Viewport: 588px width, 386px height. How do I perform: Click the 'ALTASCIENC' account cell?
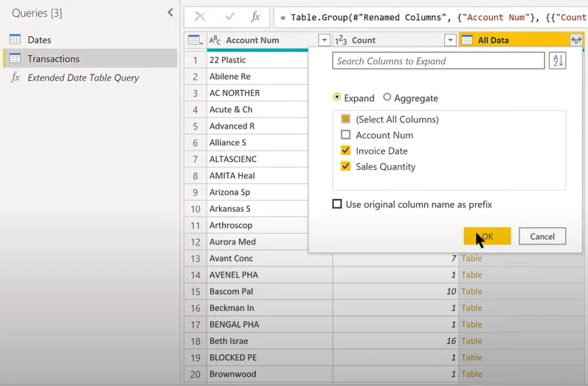pyautogui.click(x=257, y=159)
